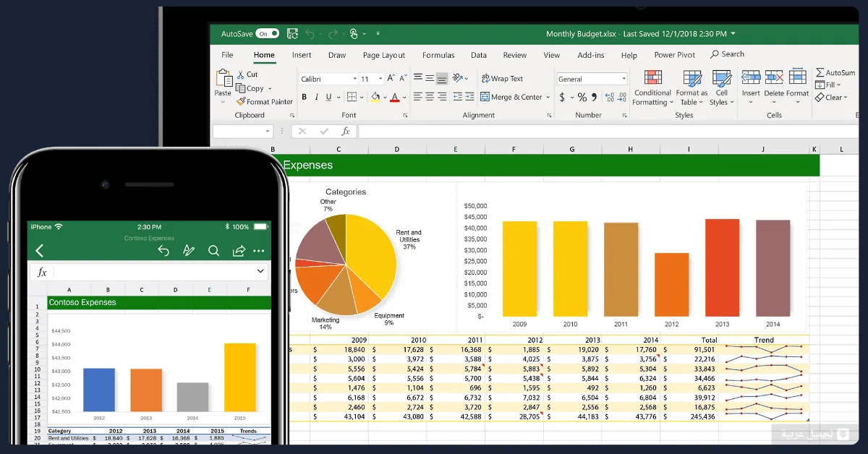Click the Merge & Center button

(x=512, y=97)
